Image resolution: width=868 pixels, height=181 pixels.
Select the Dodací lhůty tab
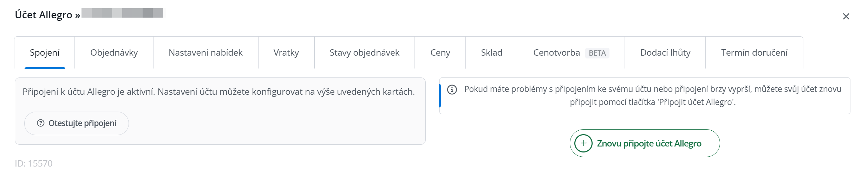pyautogui.click(x=665, y=52)
